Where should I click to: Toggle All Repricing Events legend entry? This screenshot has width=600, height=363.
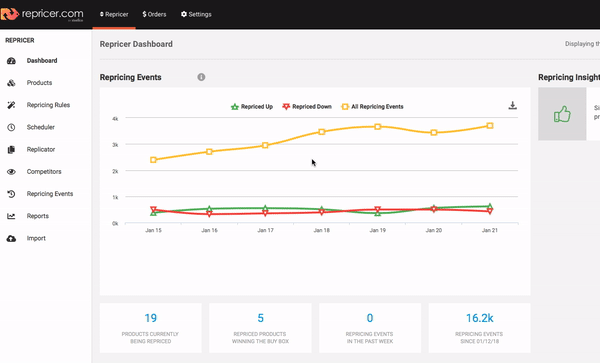click(372, 107)
